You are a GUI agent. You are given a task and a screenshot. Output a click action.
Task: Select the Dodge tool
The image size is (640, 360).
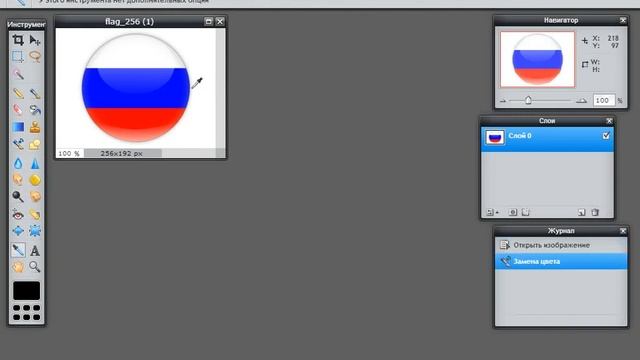coord(18,196)
